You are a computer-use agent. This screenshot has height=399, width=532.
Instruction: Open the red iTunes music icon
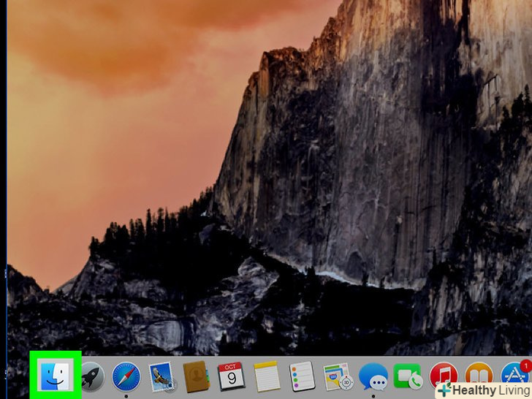(x=443, y=376)
